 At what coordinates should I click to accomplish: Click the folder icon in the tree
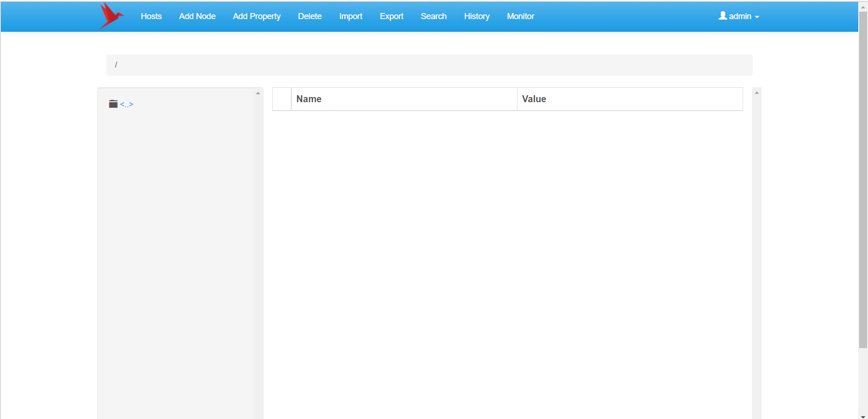point(113,104)
